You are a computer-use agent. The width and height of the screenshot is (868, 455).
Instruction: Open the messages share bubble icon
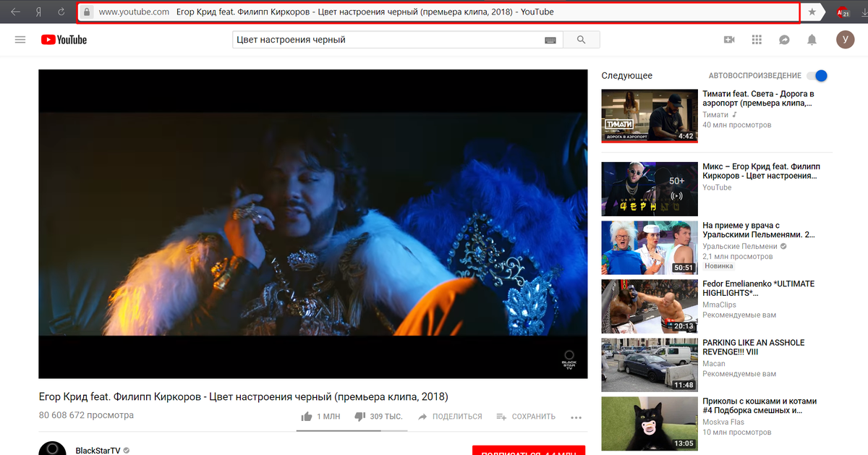point(784,40)
